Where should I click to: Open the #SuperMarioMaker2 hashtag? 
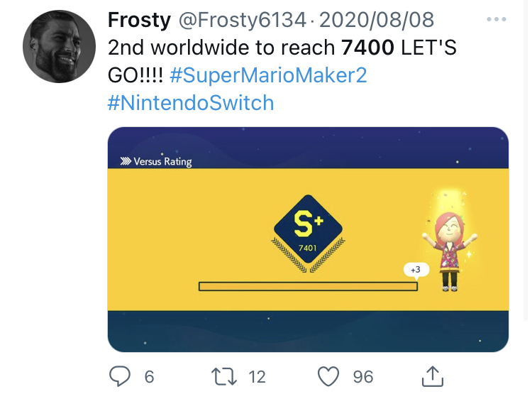[268, 75]
